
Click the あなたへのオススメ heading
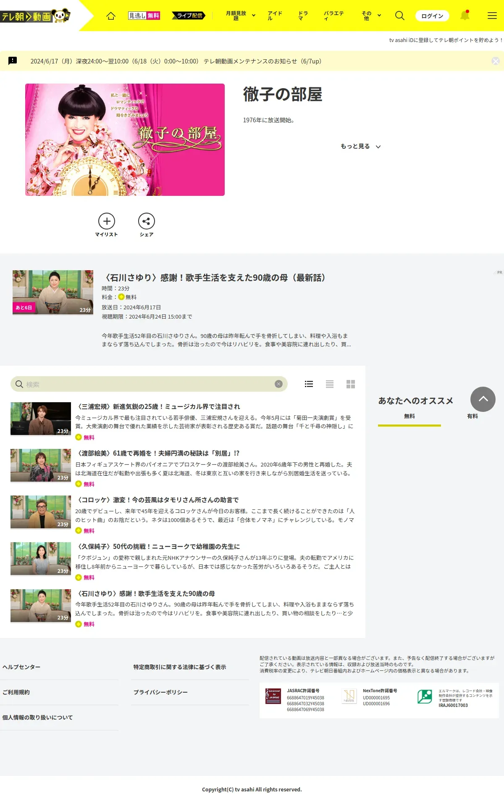coord(416,401)
